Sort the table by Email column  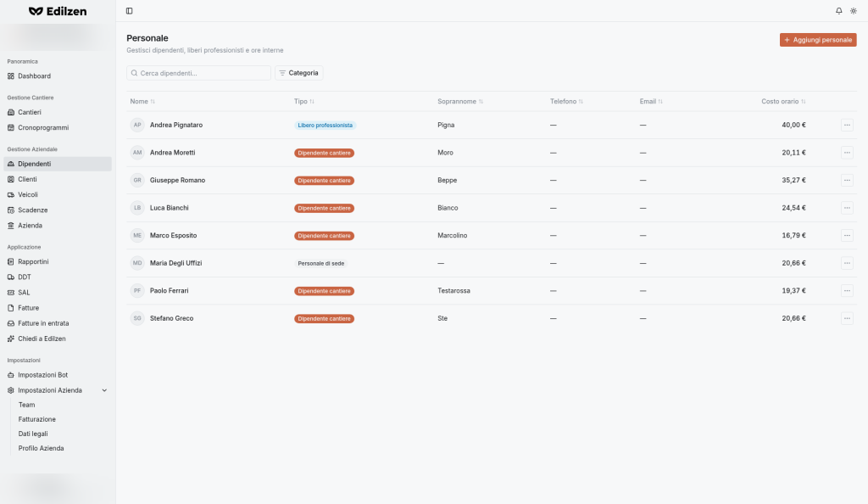(x=651, y=101)
